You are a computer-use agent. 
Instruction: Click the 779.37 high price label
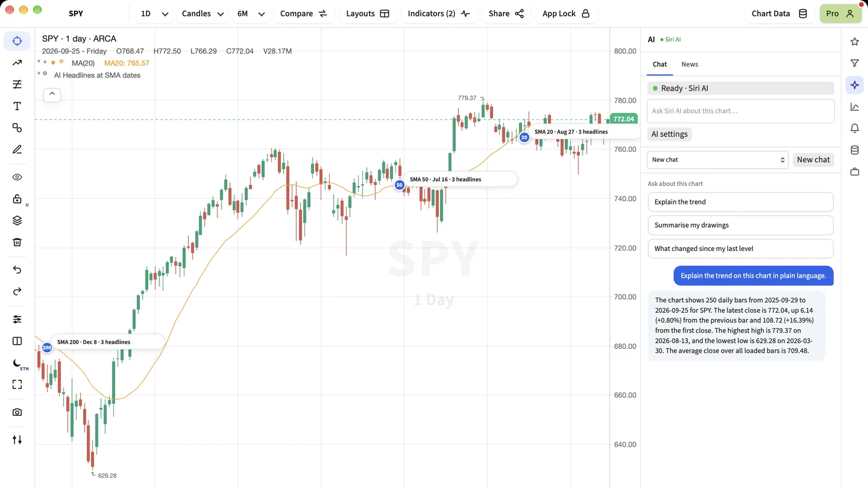(x=467, y=98)
